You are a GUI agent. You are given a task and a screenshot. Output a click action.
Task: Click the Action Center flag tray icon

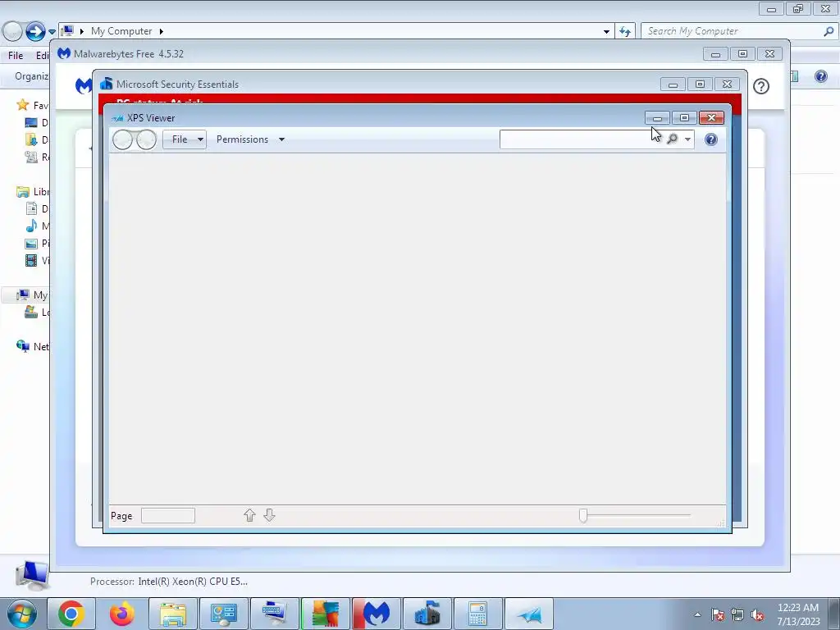point(718,615)
